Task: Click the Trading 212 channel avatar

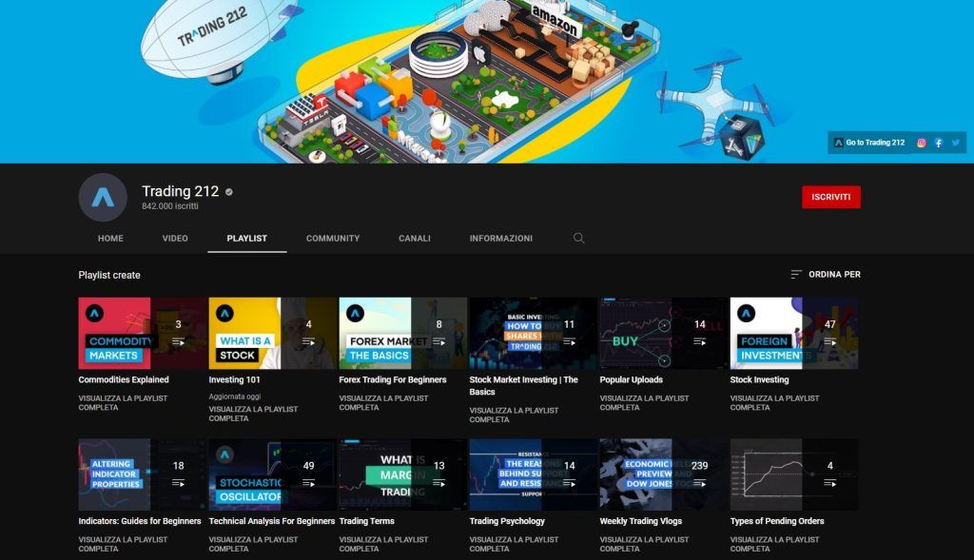Action: pos(101,197)
